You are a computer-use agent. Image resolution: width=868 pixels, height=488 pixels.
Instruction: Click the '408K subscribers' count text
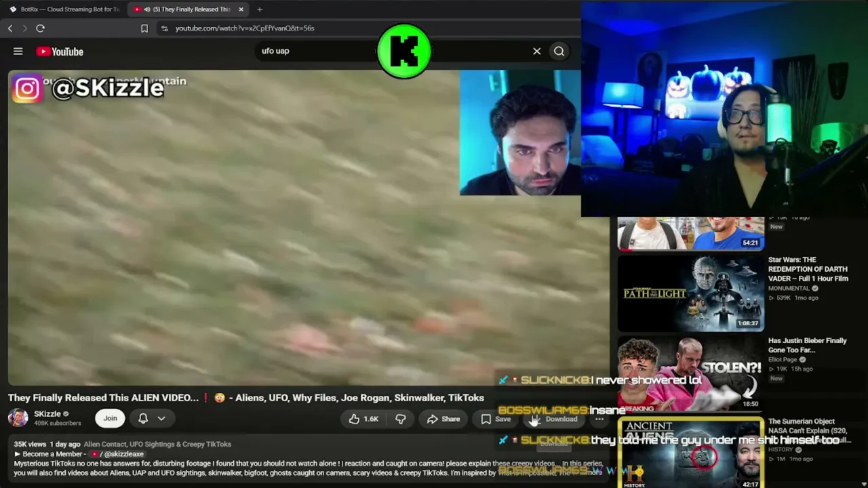pyautogui.click(x=58, y=423)
